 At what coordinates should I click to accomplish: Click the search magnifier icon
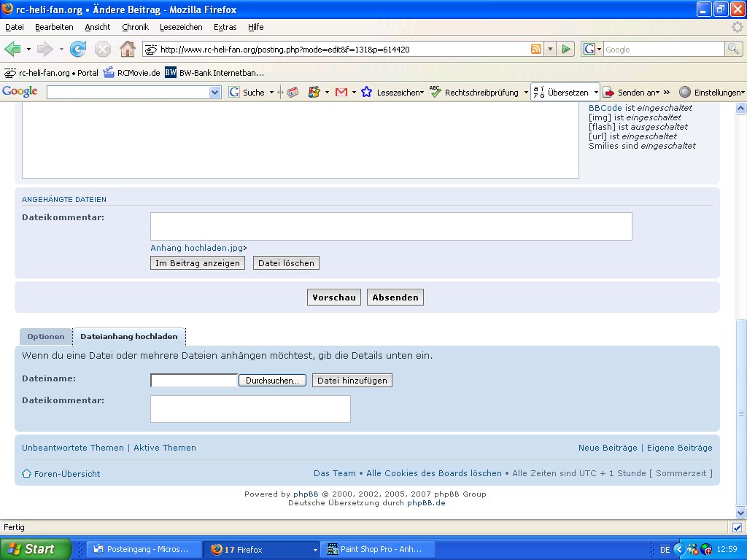733,49
